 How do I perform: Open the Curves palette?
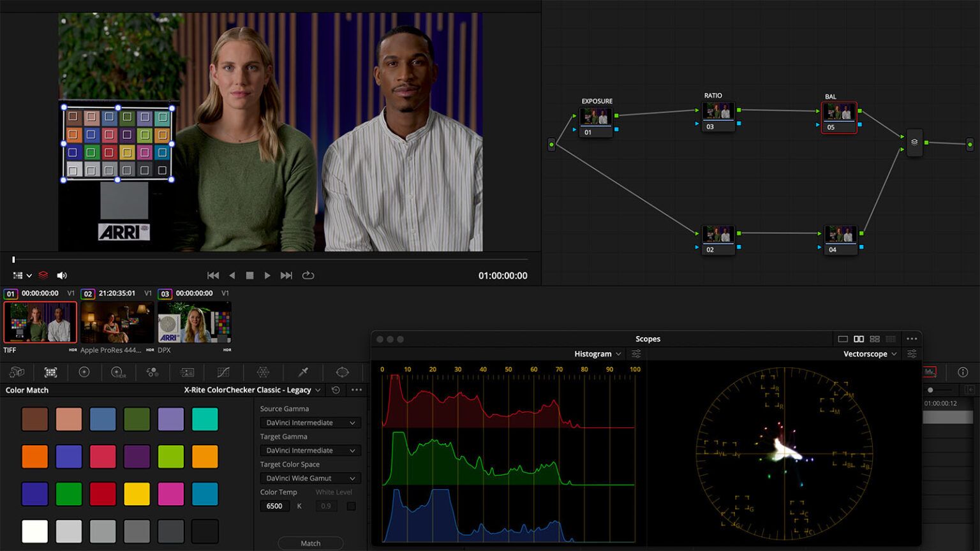coord(223,372)
